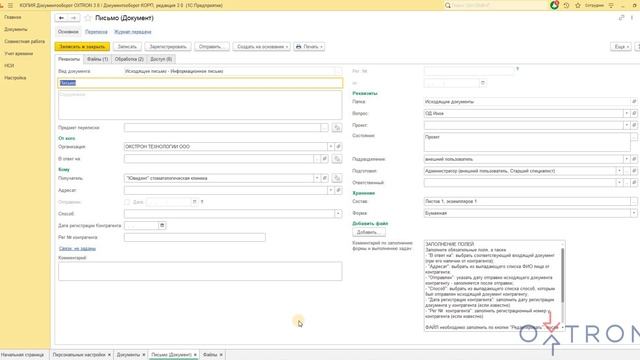Screen dimensions: 640x360
Task: Go back with the left arrow button
Action: [61, 18]
